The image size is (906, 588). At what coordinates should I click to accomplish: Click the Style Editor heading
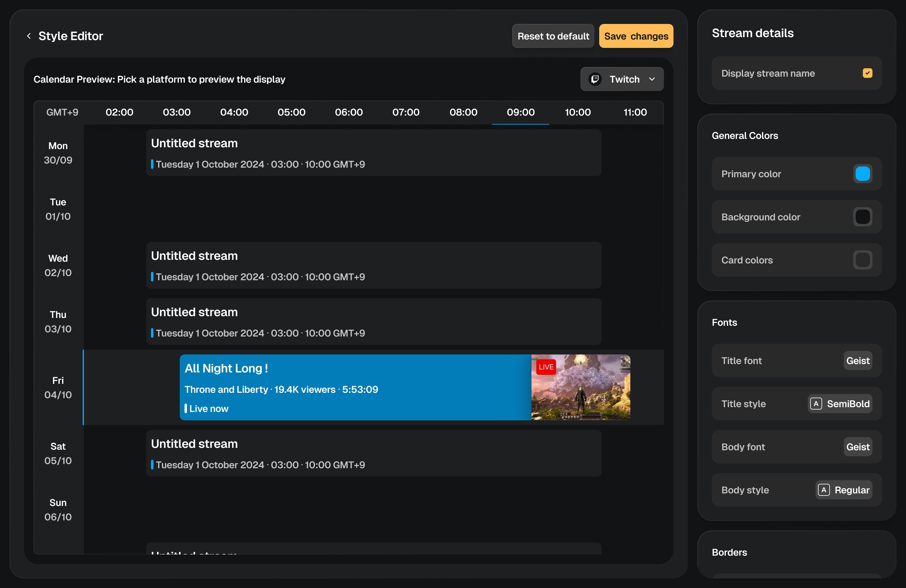[x=70, y=36]
